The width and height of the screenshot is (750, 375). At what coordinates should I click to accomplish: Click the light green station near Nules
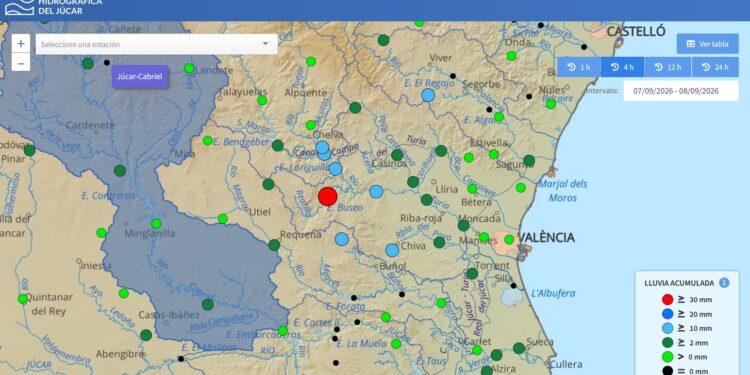pyautogui.click(x=551, y=104)
